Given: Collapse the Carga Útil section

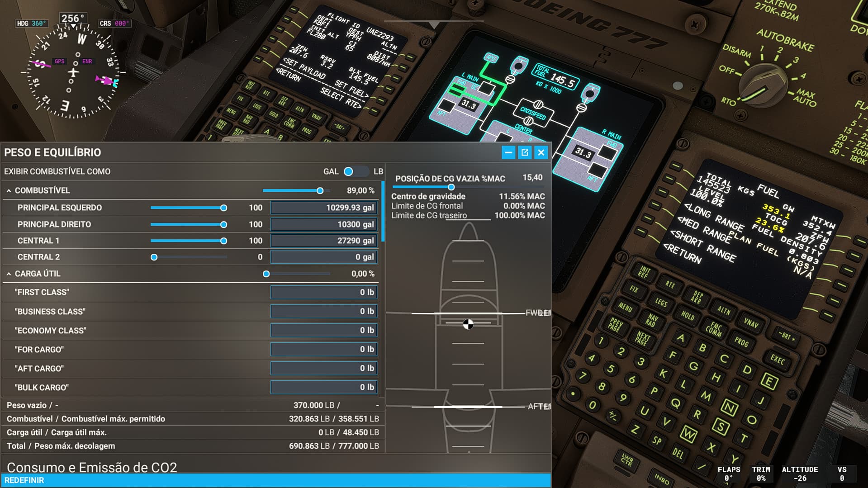Looking at the screenshot, I should point(9,274).
